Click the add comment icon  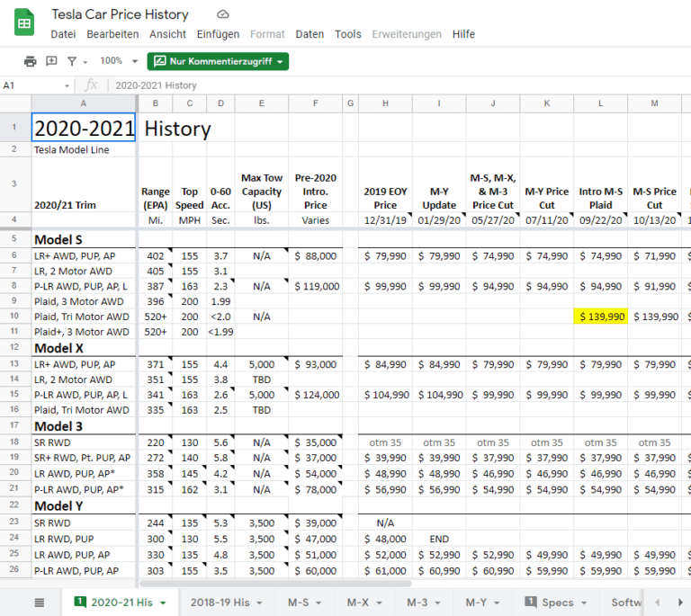(51, 61)
